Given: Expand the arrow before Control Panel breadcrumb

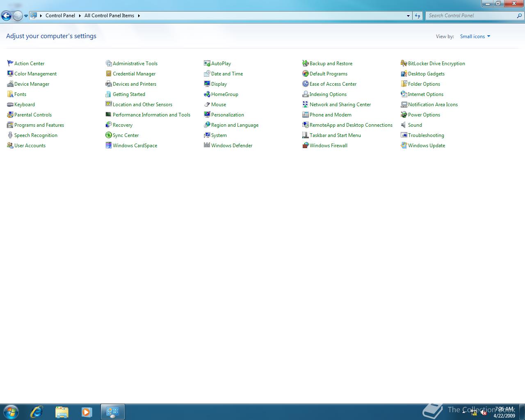Looking at the screenshot, I should click(41, 16).
